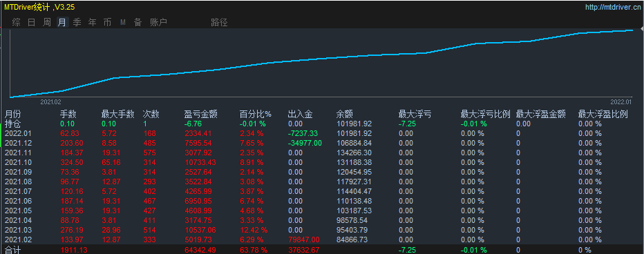The width and height of the screenshot is (644, 254).
Task: Select the 2021.11 month row
Action: [x=322, y=153]
